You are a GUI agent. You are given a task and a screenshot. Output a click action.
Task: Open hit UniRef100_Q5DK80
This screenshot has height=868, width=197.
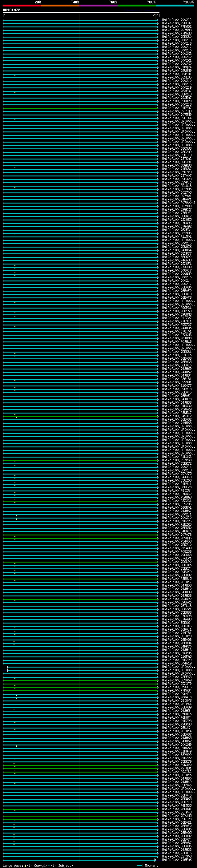[177, 37]
